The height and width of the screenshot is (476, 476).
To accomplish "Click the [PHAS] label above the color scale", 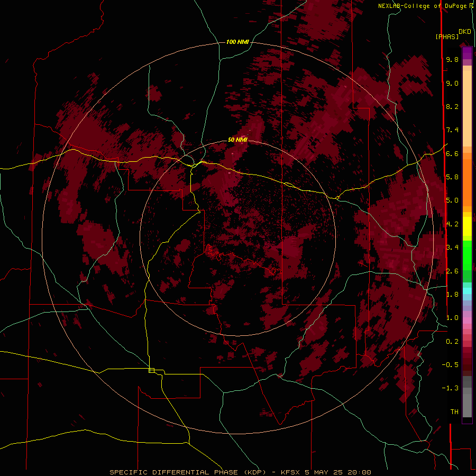I will pyautogui.click(x=447, y=36).
